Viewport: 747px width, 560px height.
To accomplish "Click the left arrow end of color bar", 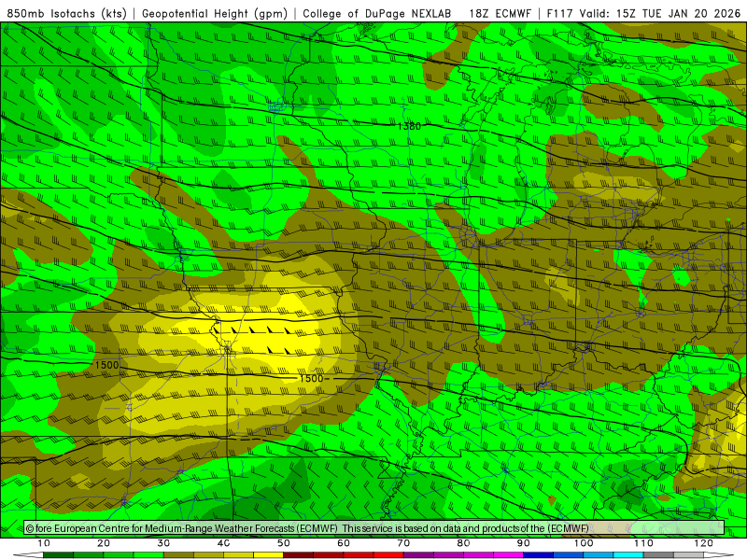I will click(x=28, y=555).
